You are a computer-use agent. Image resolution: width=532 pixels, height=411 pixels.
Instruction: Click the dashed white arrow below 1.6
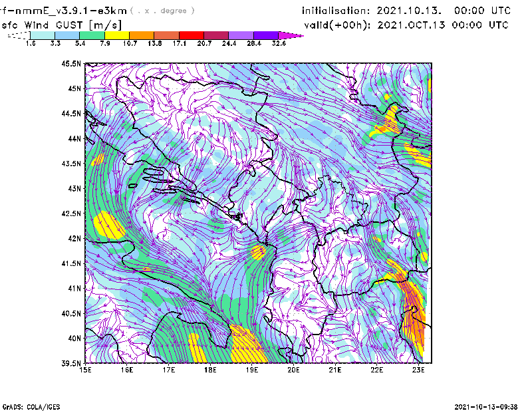point(19,35)
